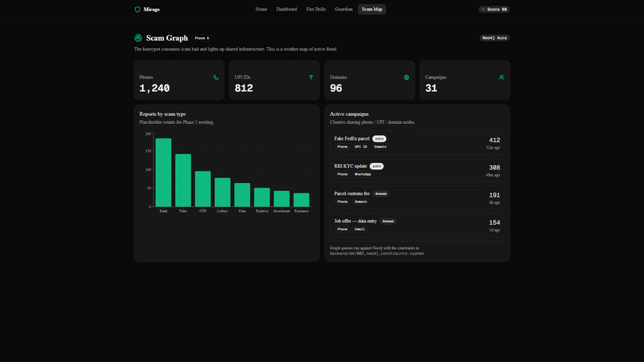The image size is (644, 362).
Task: Click the 191 report count
Action: (x=495, y=195)
